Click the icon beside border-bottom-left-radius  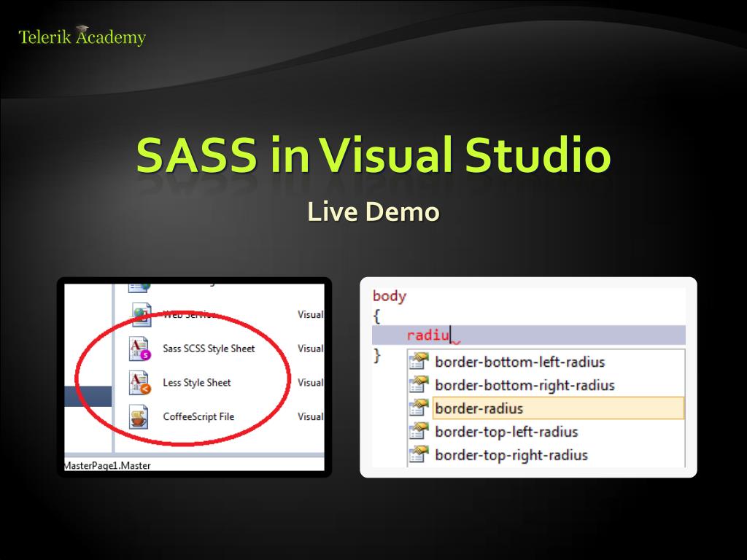tap(419, 361)
